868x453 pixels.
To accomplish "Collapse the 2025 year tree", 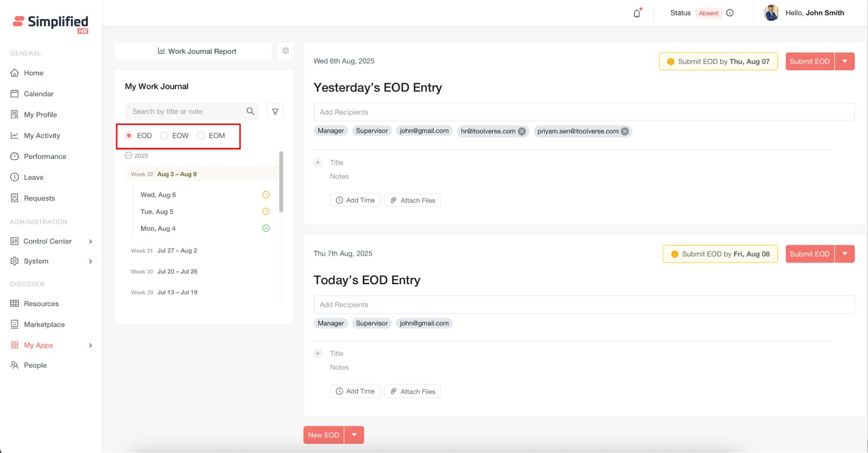I will pyautogui.click(x=129, y=155).
